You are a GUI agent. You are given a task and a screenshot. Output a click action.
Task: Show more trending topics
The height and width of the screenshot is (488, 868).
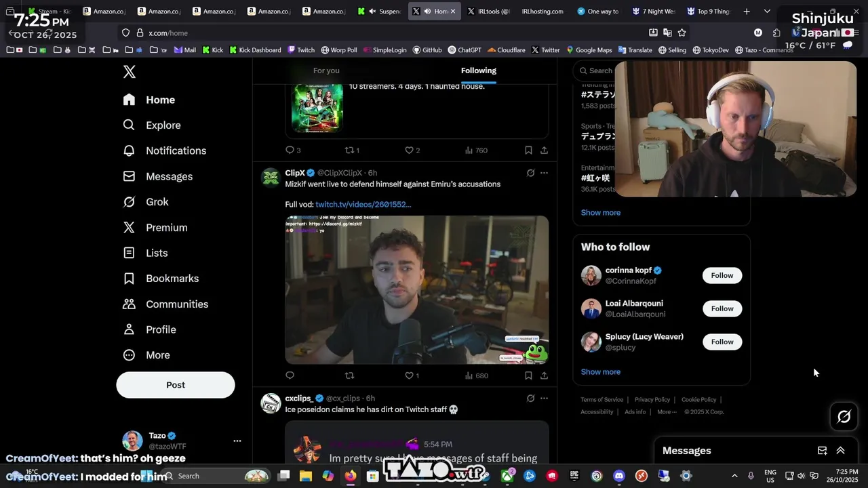coord(600,212)
